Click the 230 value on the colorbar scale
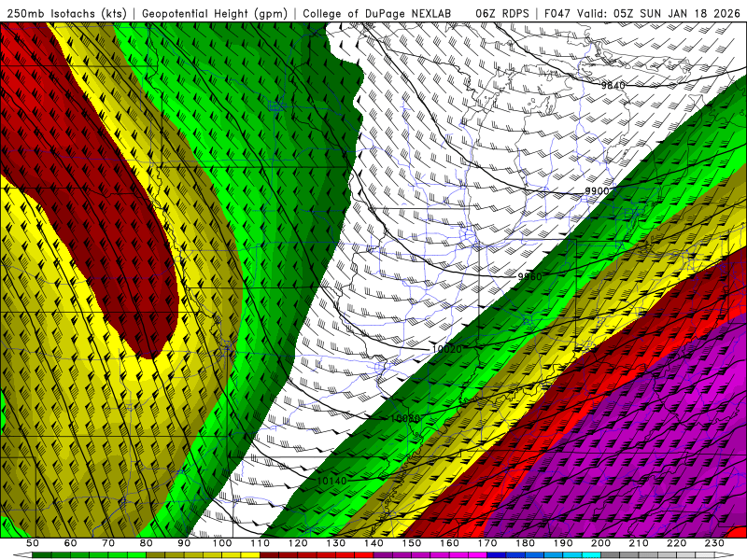 click(714, 543)
